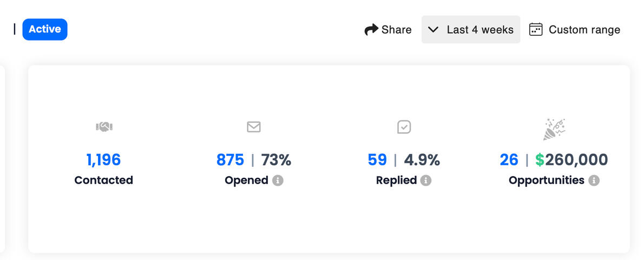Click info icon next to Opportunities
The width and height of the screenshot is (644, 260).
coord(594,180)
